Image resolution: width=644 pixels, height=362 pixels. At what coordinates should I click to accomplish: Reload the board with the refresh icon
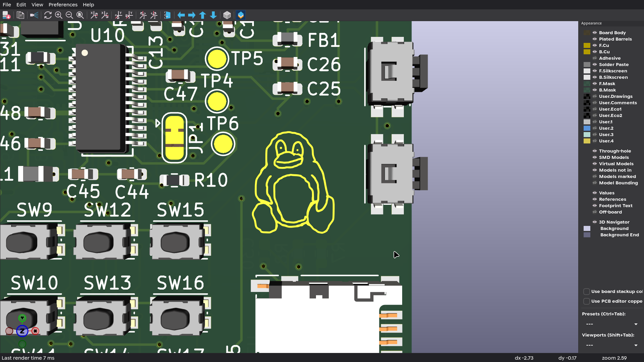click(48, 15)
